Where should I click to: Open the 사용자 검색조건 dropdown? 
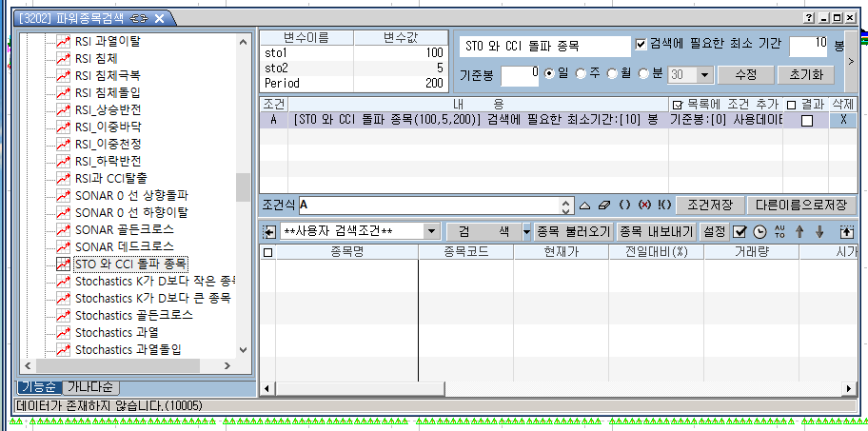(x=431, y=231)
